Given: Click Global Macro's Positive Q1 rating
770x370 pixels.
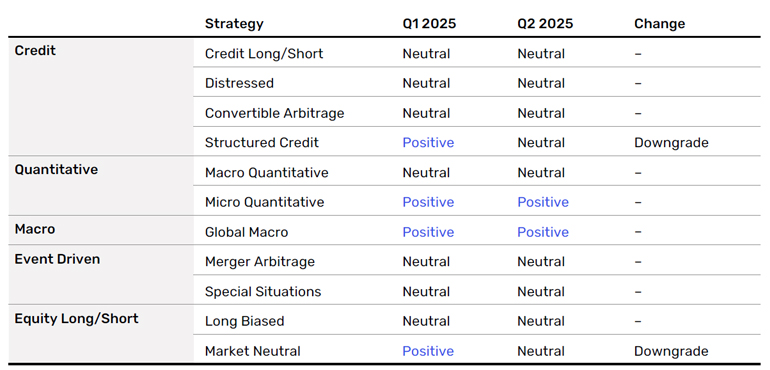Looking at the screenshot, I should pyautogui.click(x=428, y=232).
